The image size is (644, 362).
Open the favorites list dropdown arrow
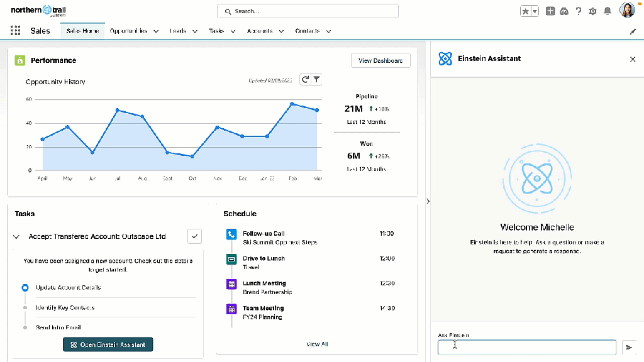click(x=535, y=11)
